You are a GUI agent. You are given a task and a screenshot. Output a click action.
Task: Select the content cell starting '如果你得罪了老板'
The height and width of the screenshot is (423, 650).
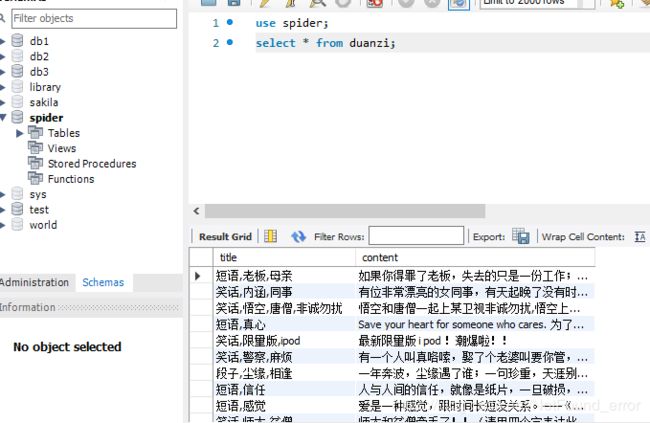coord(475,276)
